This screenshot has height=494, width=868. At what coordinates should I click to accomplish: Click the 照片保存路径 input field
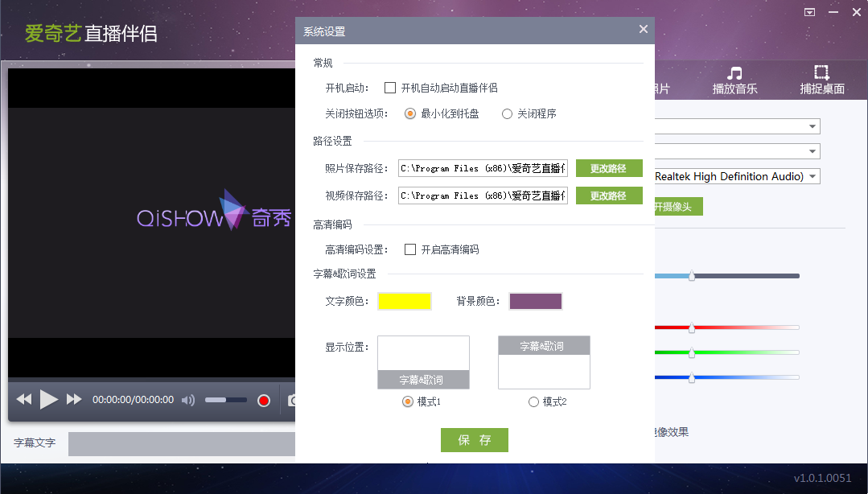(x=483, y=168)
